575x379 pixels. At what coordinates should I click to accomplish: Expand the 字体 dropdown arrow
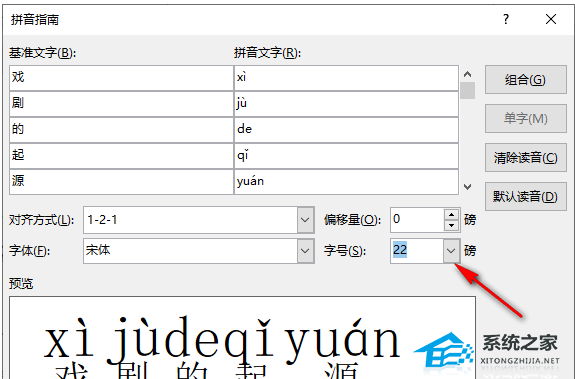click(x=305, y=251)
